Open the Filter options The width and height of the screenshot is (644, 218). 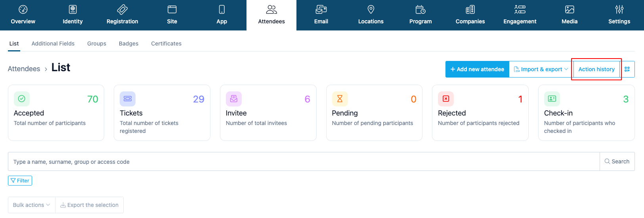click(x=20, y=180)
